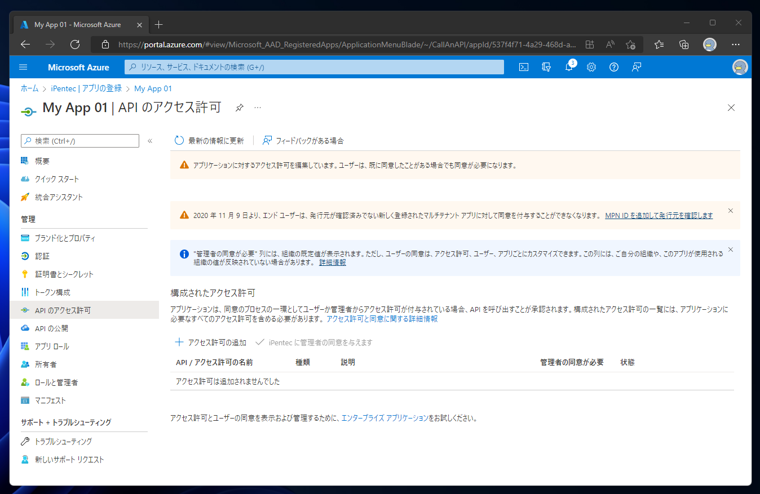
Task: Open the portal settings gear
Action: [x=591, y=67]
